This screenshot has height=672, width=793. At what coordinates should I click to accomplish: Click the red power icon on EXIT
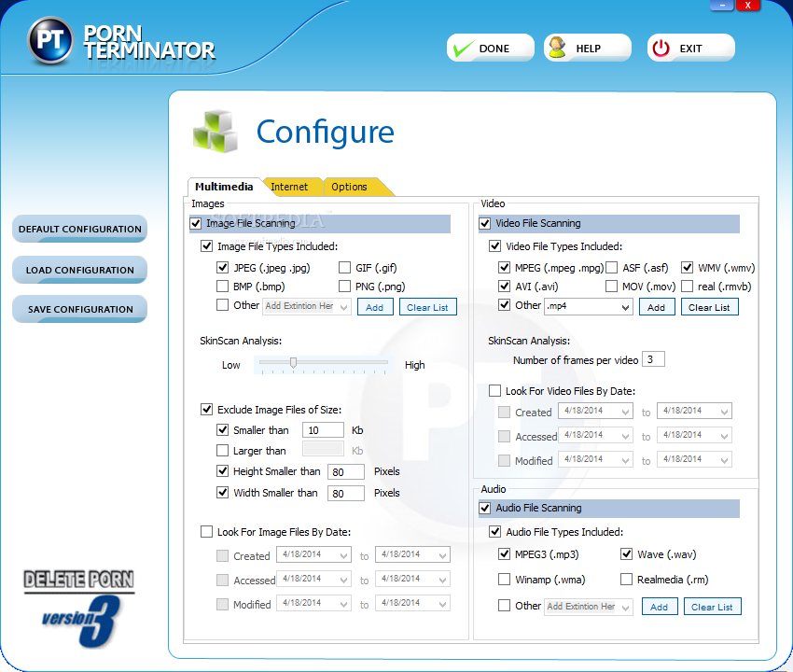661,49
